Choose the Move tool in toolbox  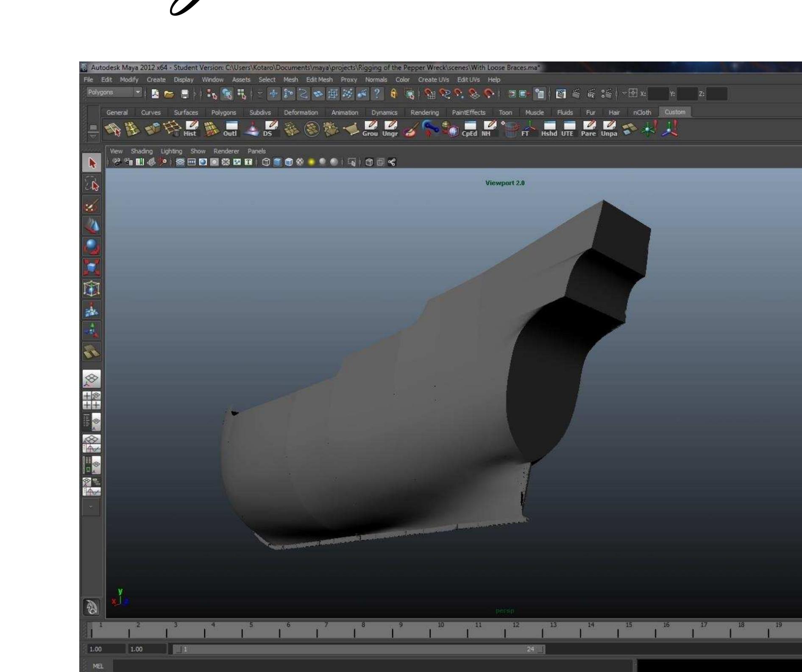[x=92, y=226]
